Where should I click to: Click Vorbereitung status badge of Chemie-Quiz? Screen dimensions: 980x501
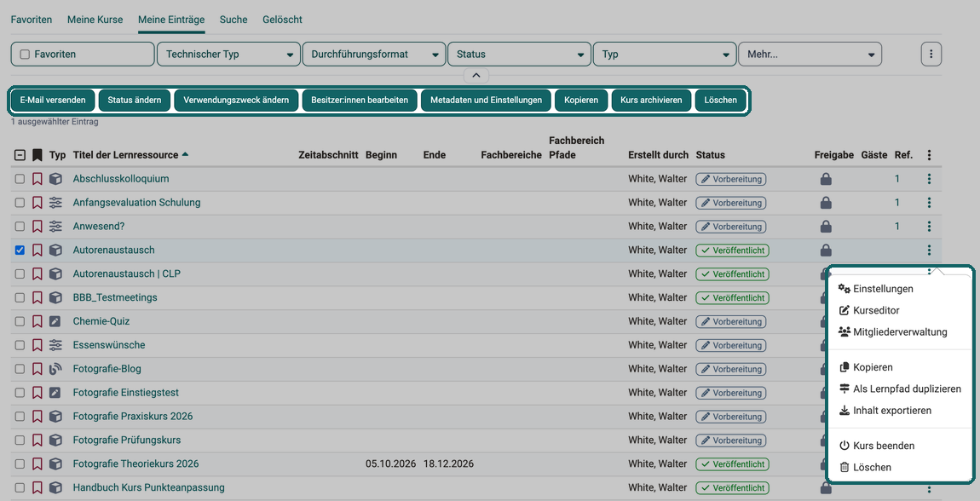pos(731,322)
